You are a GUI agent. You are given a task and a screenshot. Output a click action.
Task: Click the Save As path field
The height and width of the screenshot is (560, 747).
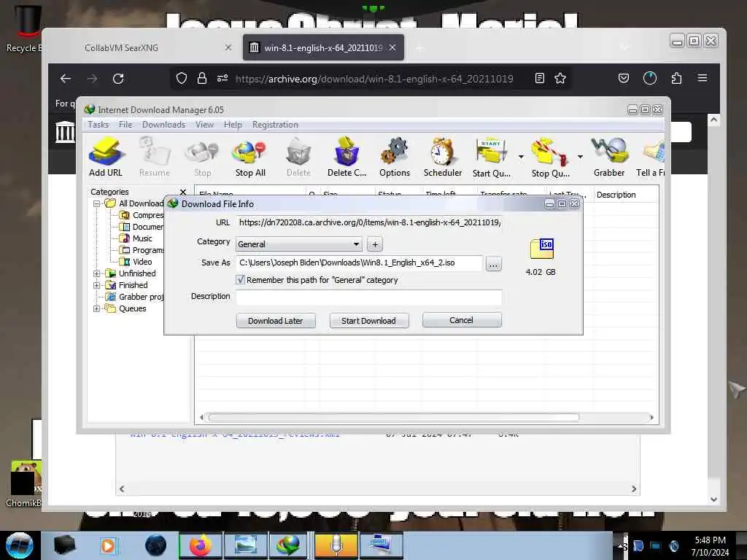[359, 262]
